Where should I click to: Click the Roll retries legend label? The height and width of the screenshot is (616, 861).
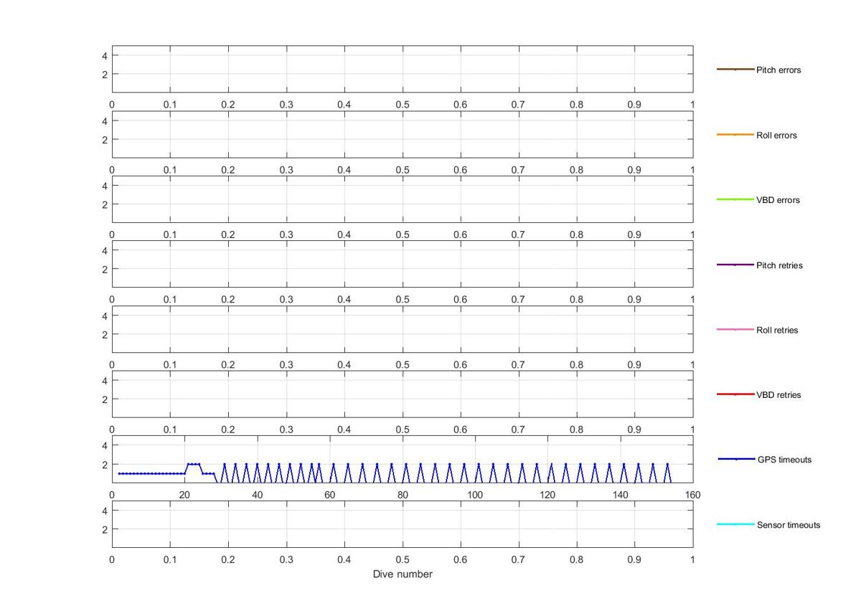[x=777, y=331]
